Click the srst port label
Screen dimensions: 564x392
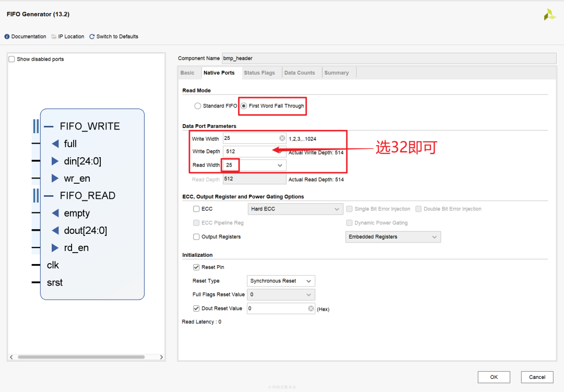55,283
